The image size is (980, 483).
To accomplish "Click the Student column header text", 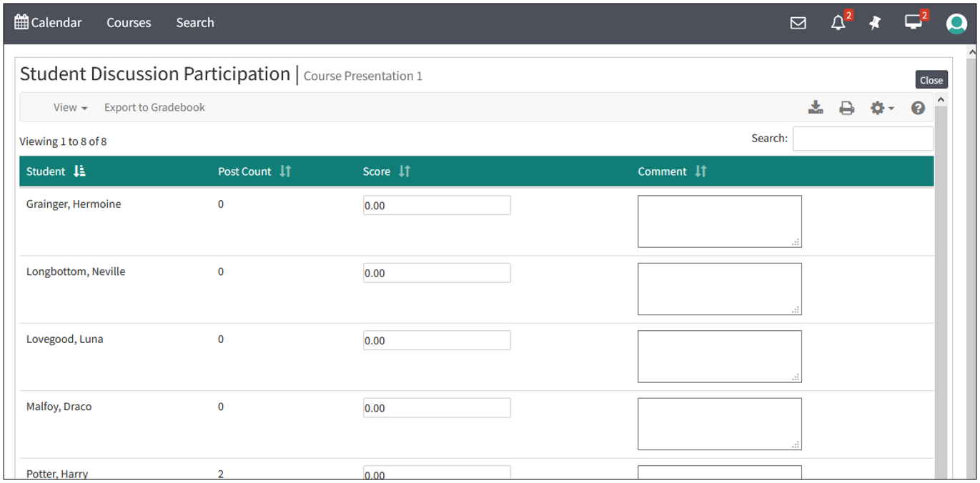I will pos(46,171).
